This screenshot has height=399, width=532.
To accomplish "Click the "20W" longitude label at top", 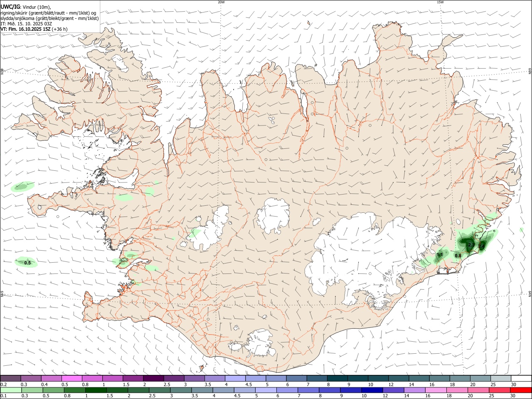I will [221, 2].
